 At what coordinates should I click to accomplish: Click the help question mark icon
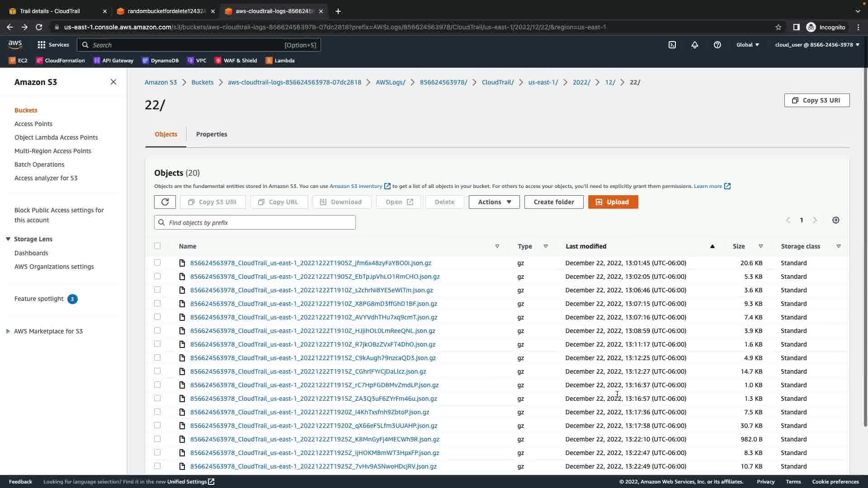[717, 45]
